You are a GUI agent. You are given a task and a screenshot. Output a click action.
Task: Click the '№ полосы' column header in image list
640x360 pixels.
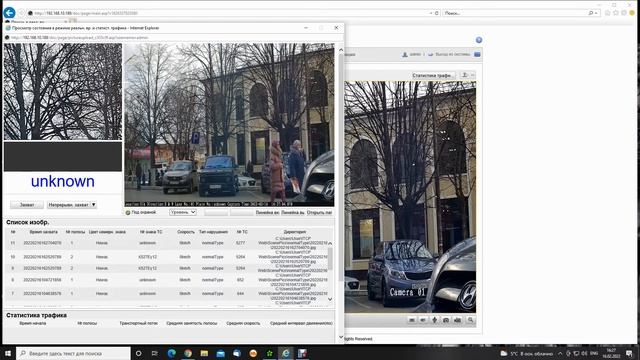pos(75,232)
